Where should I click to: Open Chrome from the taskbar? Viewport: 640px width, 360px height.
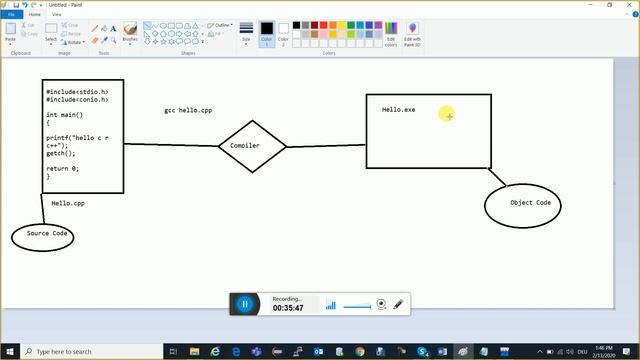pos(360,351)
